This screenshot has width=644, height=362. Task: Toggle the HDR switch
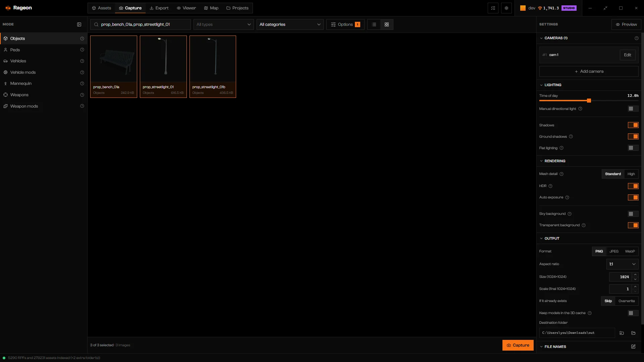click(x=633, y=186)
